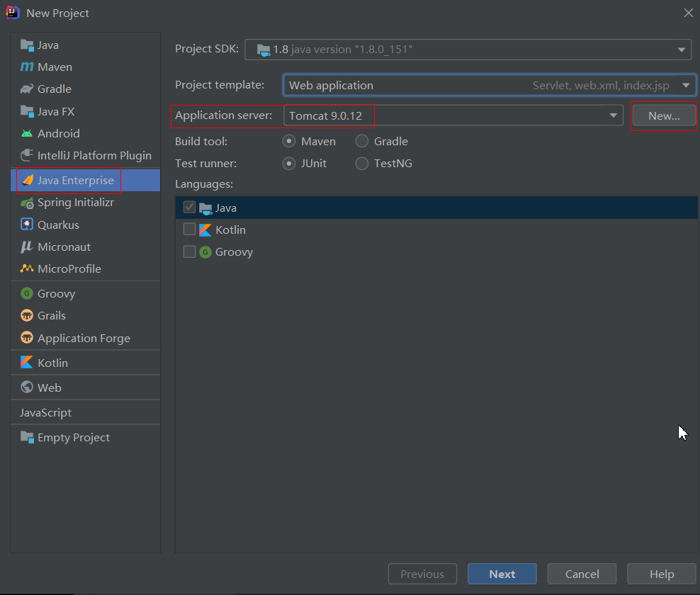Select the Kotlin icon in sidebar
700x595 pixels.
point(27,363)
